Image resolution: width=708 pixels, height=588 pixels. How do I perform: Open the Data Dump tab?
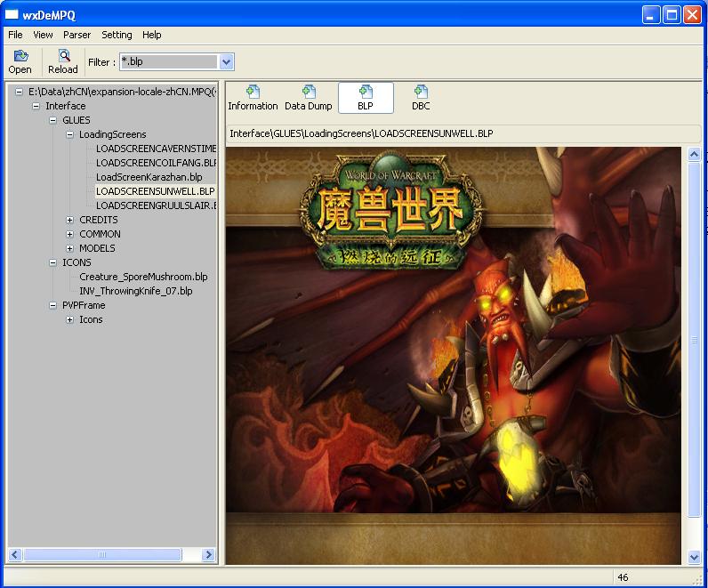[309, 98]
